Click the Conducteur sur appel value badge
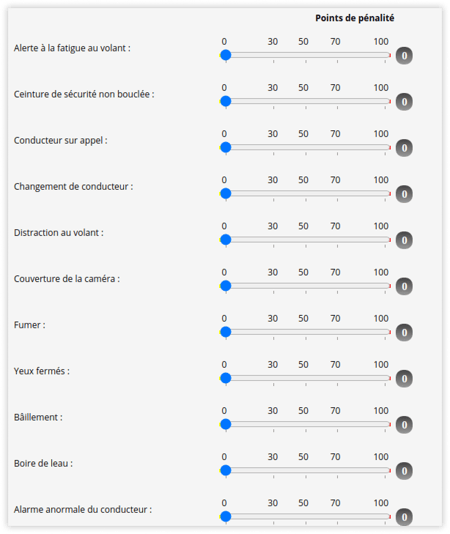This screenshot has width=450, height=534. click(x=404, y=148)
